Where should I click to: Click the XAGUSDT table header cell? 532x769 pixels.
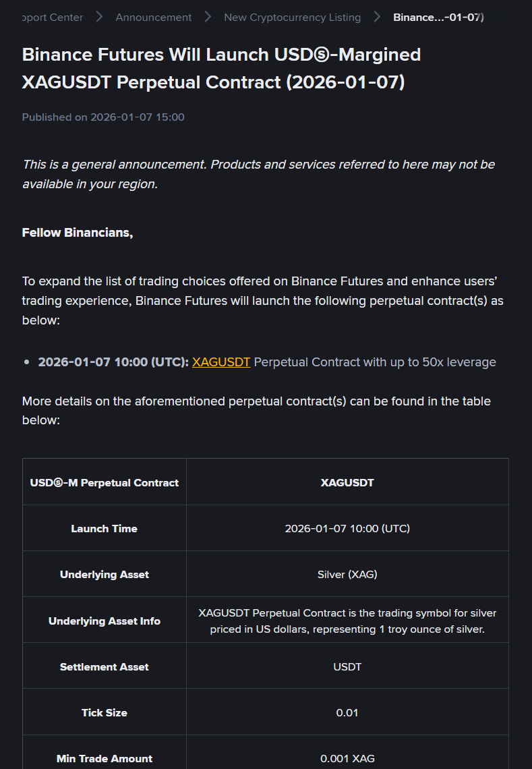(347, 483)
